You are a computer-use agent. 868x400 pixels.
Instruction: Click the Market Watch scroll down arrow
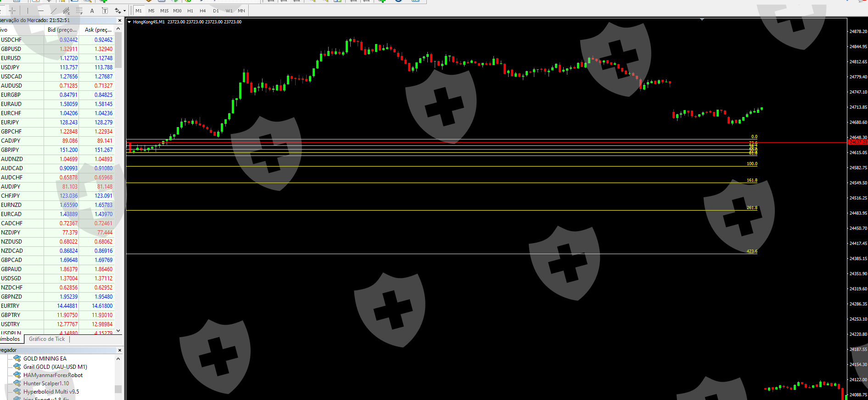tap(118, 330)
